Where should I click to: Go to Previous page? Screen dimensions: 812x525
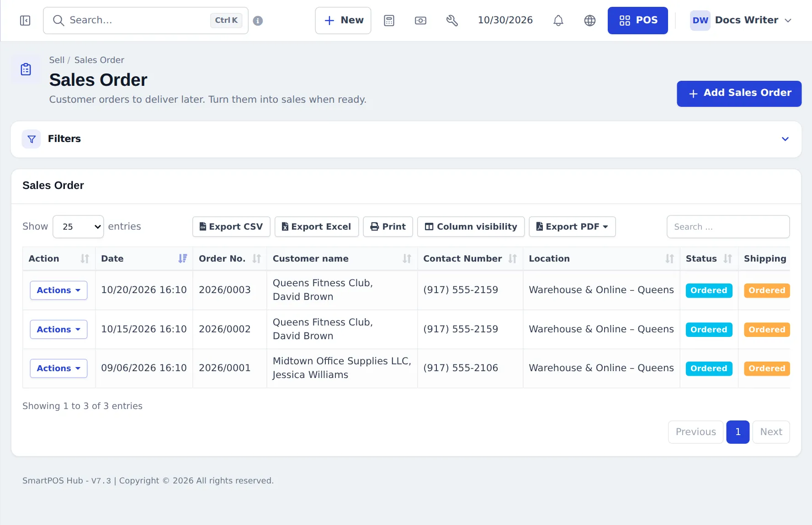click(695, 432)
